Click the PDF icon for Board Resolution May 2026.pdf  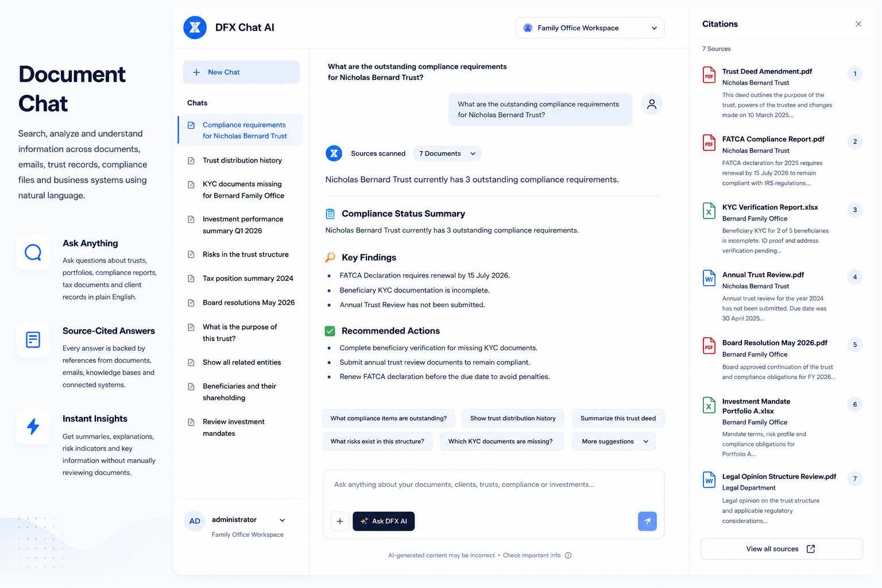pyautogui.click(x=709, y=346)
